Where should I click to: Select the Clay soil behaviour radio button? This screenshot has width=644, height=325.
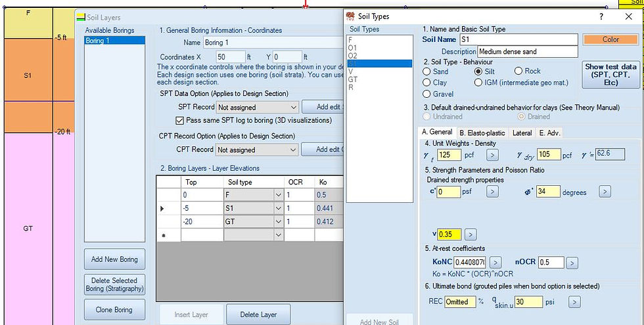[427, 83]
